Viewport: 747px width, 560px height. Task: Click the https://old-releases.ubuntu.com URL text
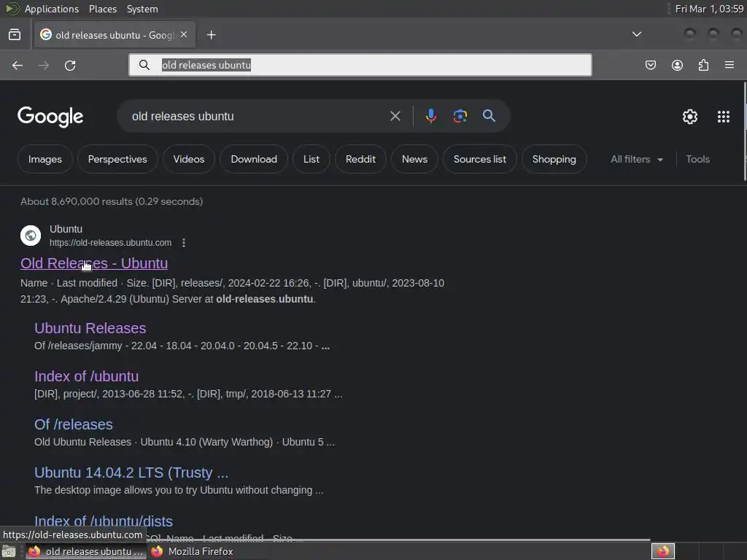[111, 242]
